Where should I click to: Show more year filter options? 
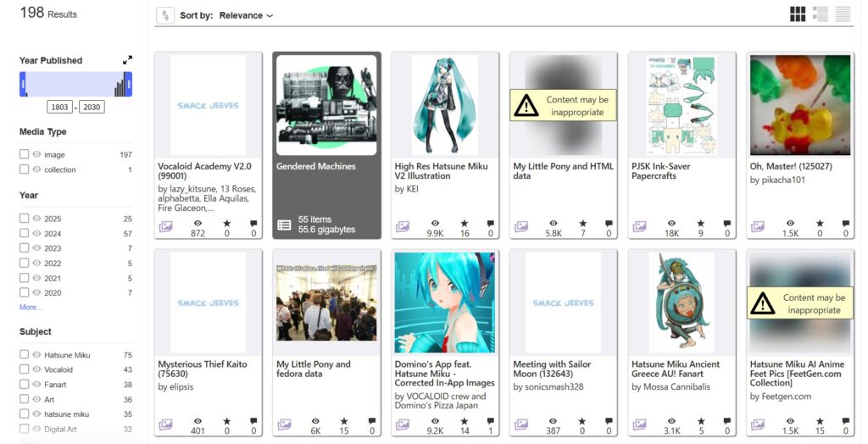(31, 308)
